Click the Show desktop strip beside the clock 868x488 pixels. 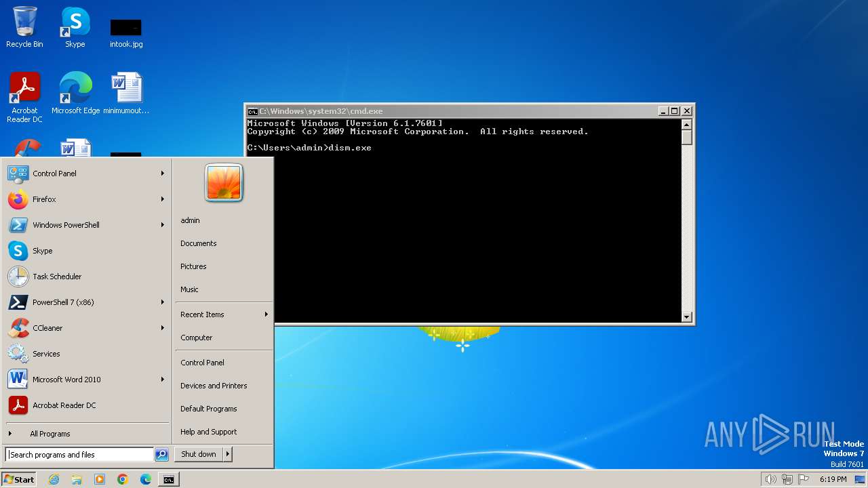point(860,479)
